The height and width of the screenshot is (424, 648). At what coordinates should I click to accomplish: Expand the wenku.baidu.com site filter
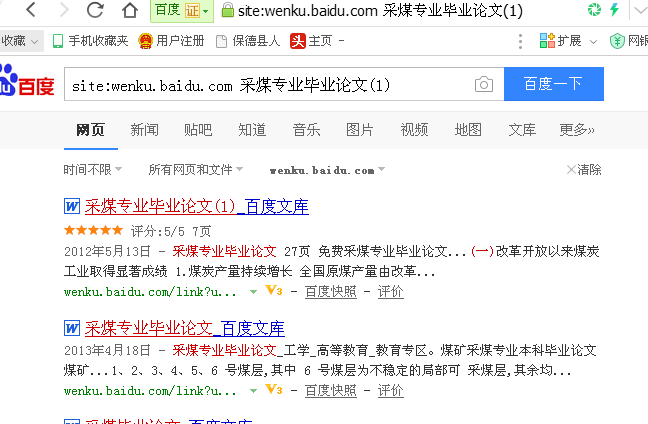pos(327,170)
